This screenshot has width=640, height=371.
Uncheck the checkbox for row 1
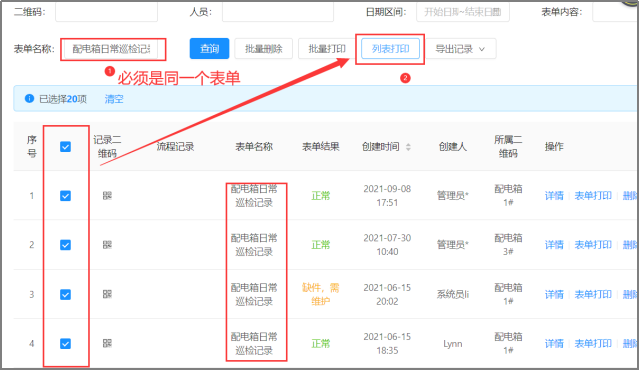65,196
